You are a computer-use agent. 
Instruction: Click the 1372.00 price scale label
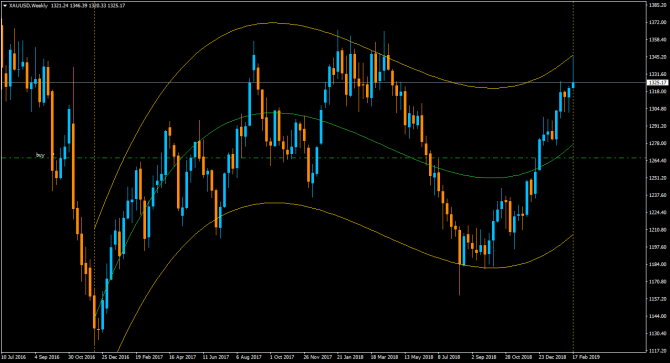657,22
